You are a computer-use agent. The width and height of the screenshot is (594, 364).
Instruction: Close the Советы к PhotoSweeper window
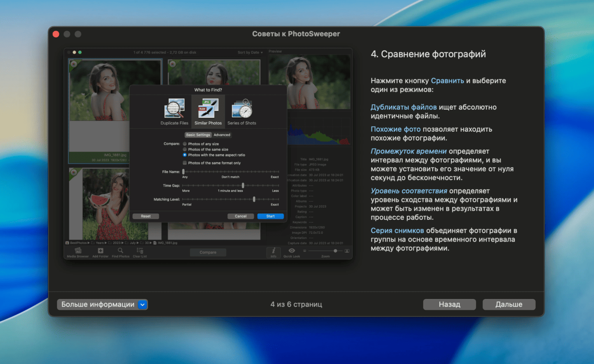(56, 34)
